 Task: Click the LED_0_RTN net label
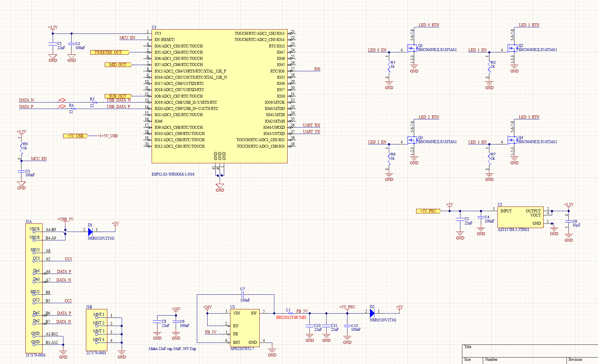(429, 25)
